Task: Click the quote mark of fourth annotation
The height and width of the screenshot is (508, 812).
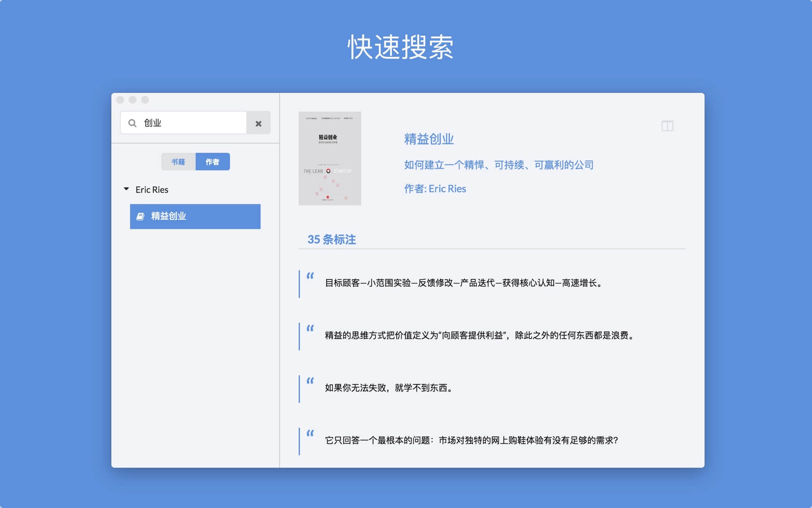Action: [310, 433]
